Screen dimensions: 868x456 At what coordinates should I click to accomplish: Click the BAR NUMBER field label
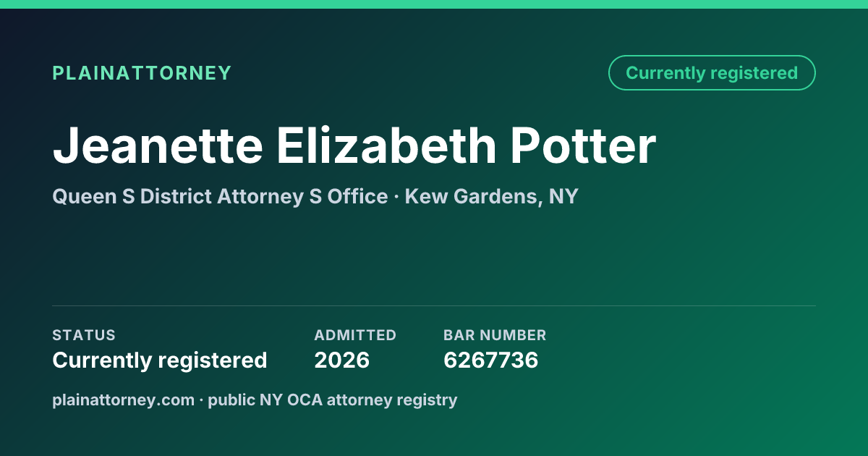495,335
